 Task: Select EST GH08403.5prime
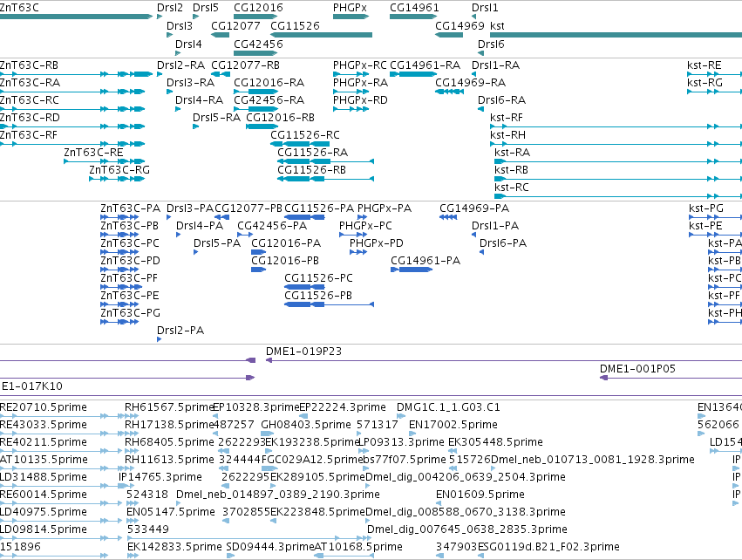point(306,425)
